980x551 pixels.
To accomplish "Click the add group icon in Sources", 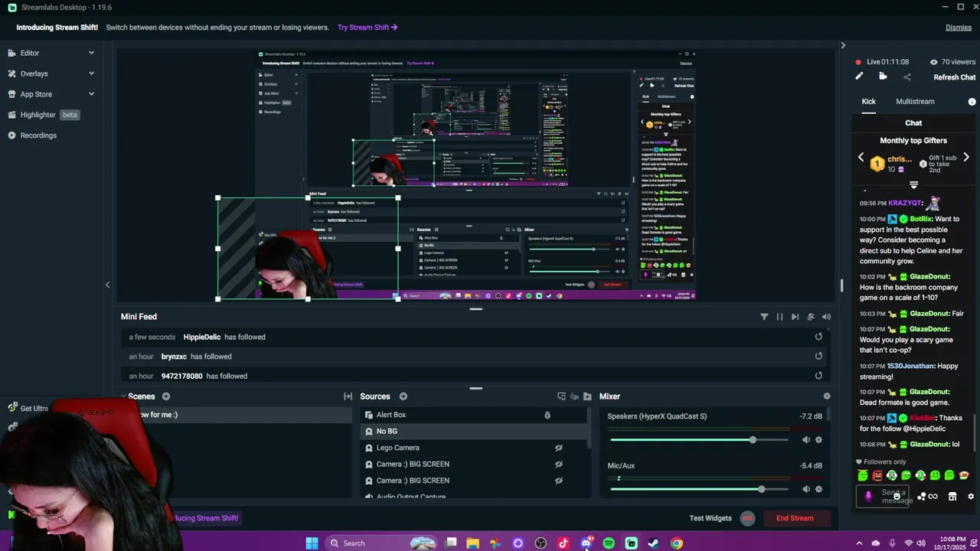I will 561,396.
